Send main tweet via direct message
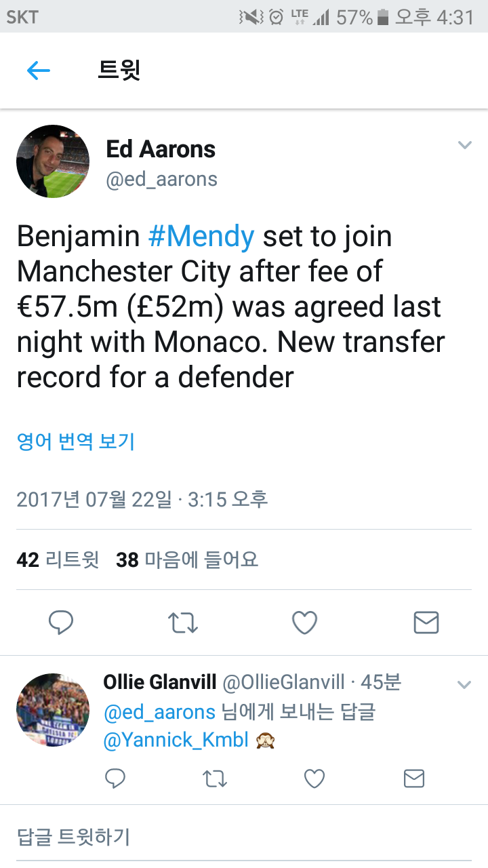This screenshot has width=488, height=868. [426, 622]
